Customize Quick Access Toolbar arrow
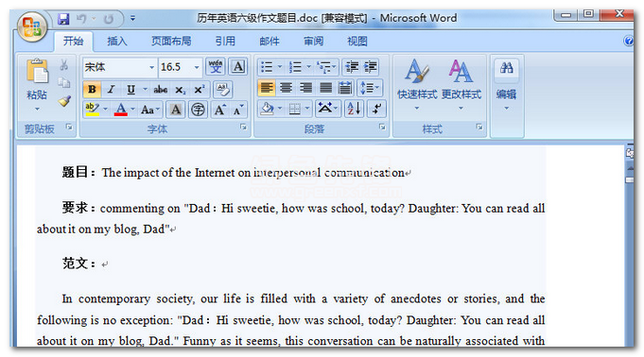644x357 pixels. pyautogui.click(x=132, y=19)
